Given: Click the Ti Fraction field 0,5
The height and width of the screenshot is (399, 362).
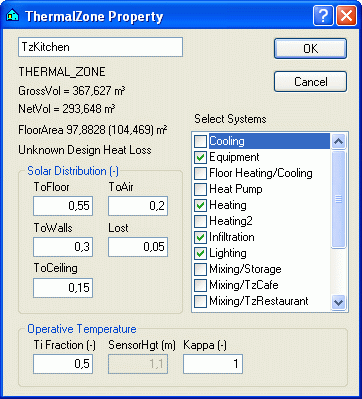Looking at the screenshot, I should pos(63,364).
